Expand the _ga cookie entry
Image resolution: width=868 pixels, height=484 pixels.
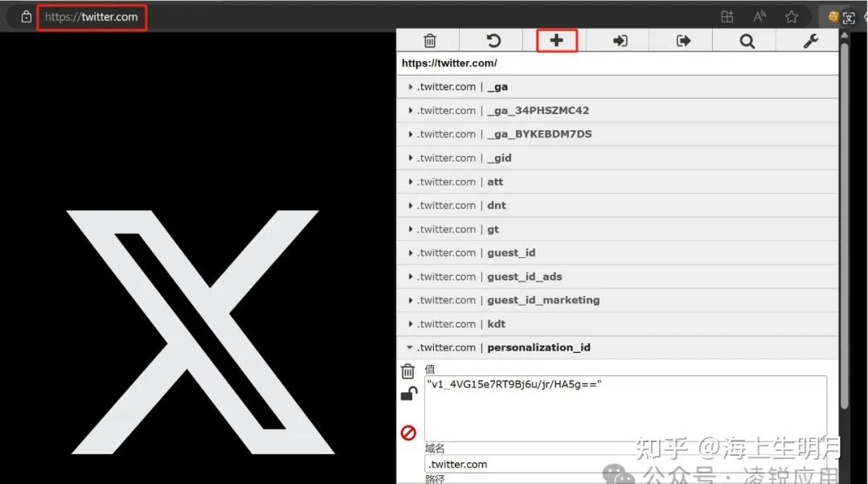[x=617, y=87]
